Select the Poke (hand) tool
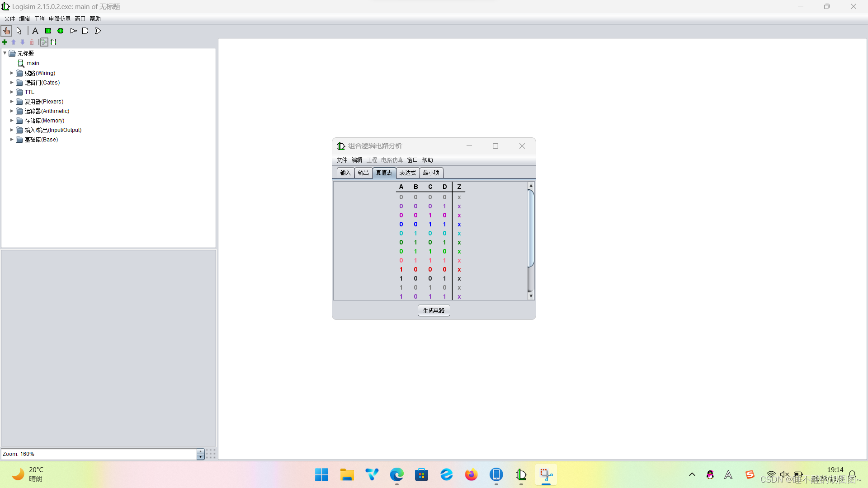 [x=6, y=31]
